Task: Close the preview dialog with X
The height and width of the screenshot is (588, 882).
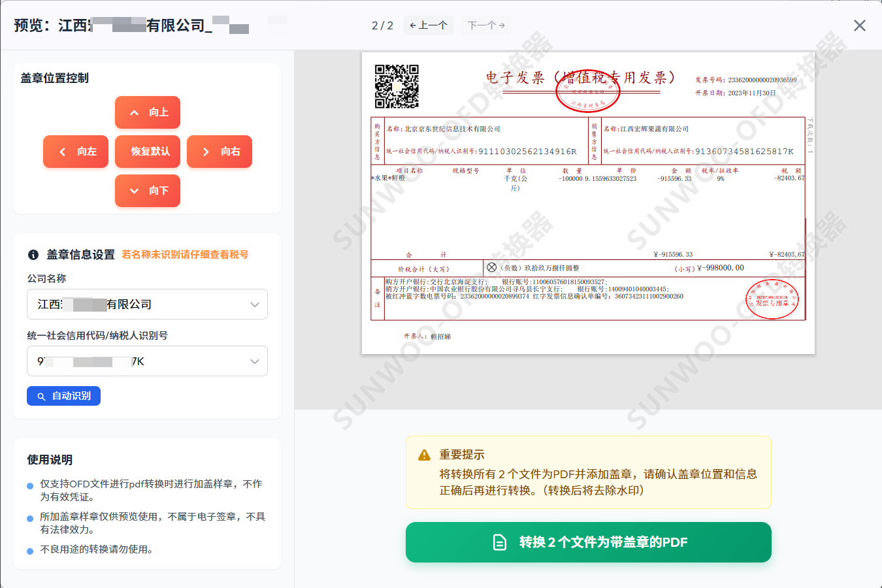Action: tap(860, 25)
